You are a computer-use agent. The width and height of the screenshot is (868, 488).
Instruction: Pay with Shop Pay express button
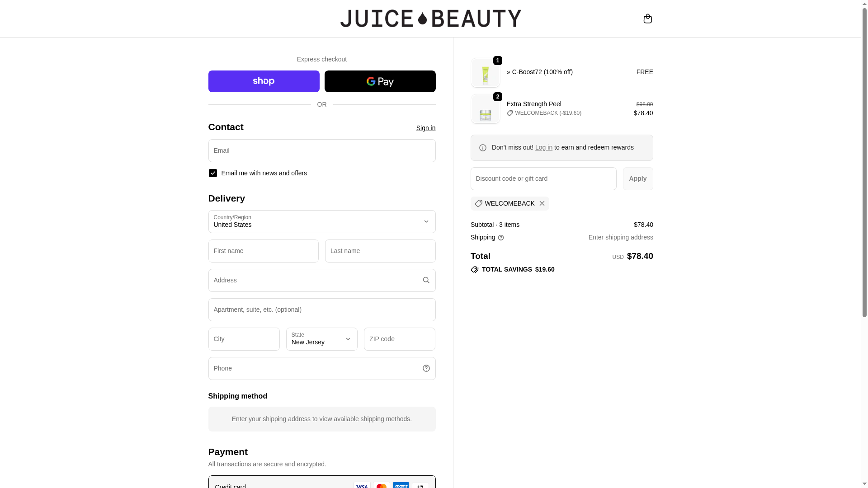[x=264, y=81]
